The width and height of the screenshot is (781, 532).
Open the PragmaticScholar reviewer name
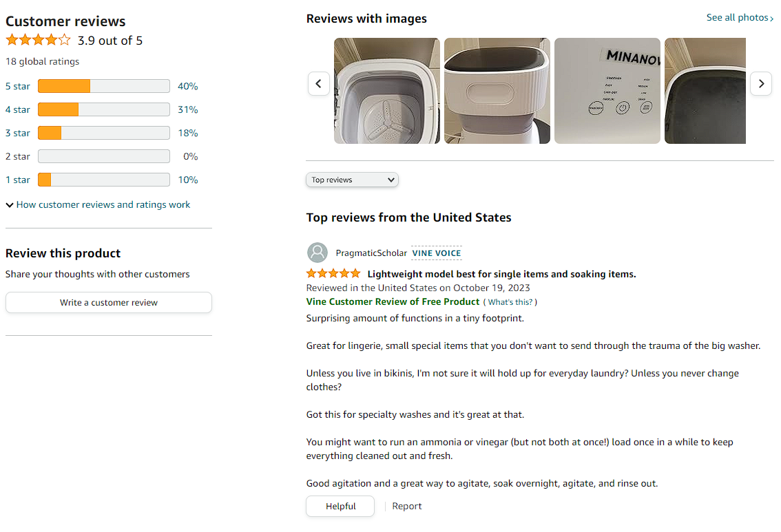371,253
